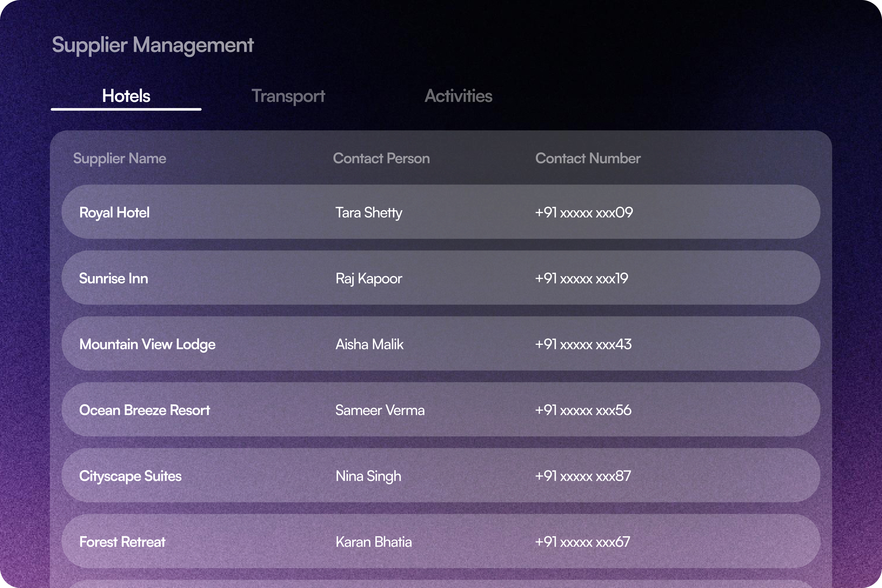Click the Supplier Management heading
The image size is (882, 588).
click(153, 45)
